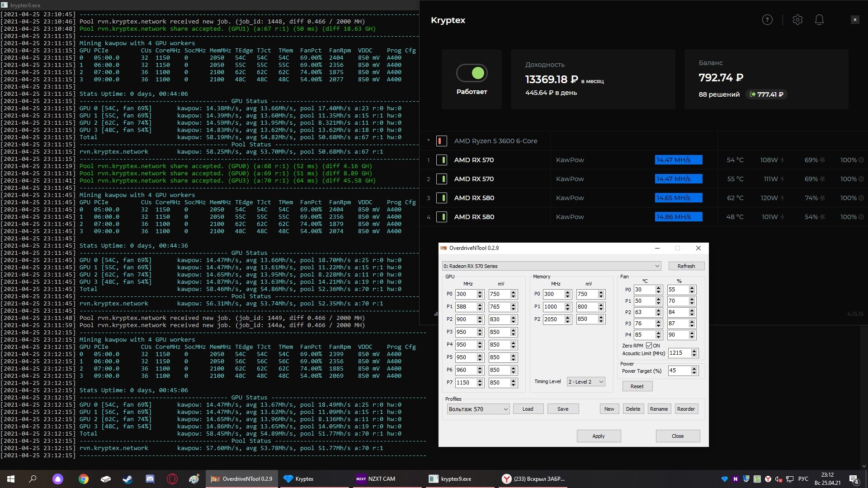Screen dimensions: 868x488
Task: Launch the Alice assistant purple taskbar icon
Action: point(58,479)
